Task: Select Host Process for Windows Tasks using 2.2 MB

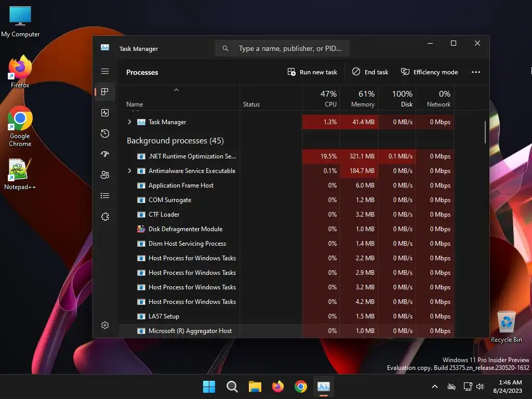Action: 286,258
